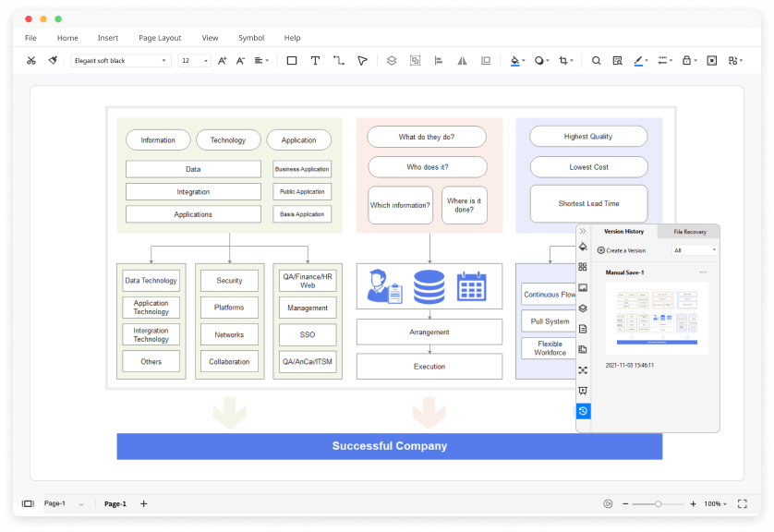Open the Page Layout menu
Viewport: 774px width, 532px height.
coord(160,38)
